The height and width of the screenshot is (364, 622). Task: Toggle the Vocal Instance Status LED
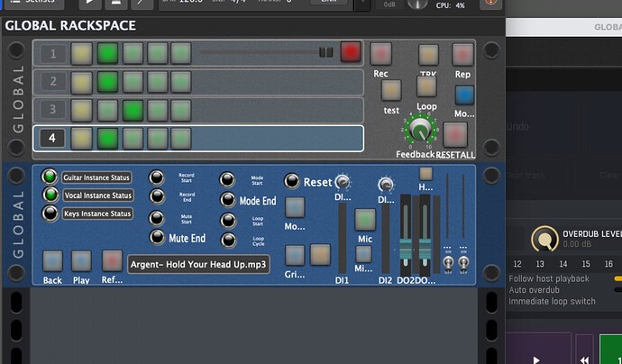pyautogui.click(x=50, y=195)
